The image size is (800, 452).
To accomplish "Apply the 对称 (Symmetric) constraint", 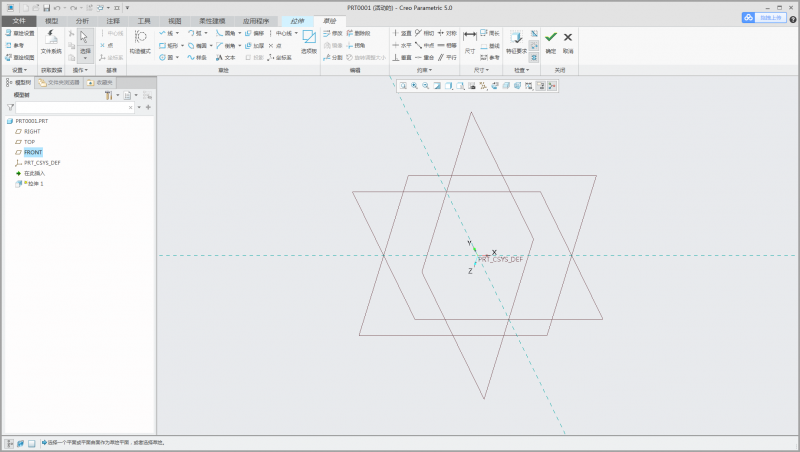I will tap(447, 33).
